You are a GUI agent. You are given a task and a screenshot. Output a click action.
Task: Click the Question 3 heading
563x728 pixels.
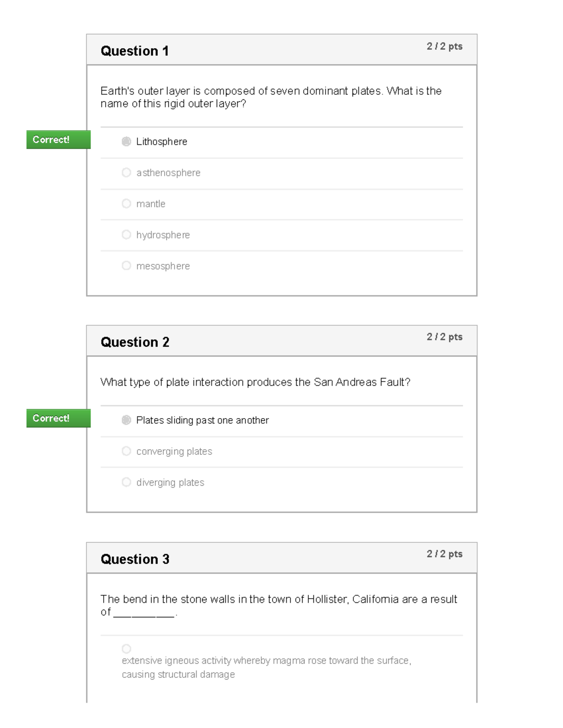pos(135,559)
